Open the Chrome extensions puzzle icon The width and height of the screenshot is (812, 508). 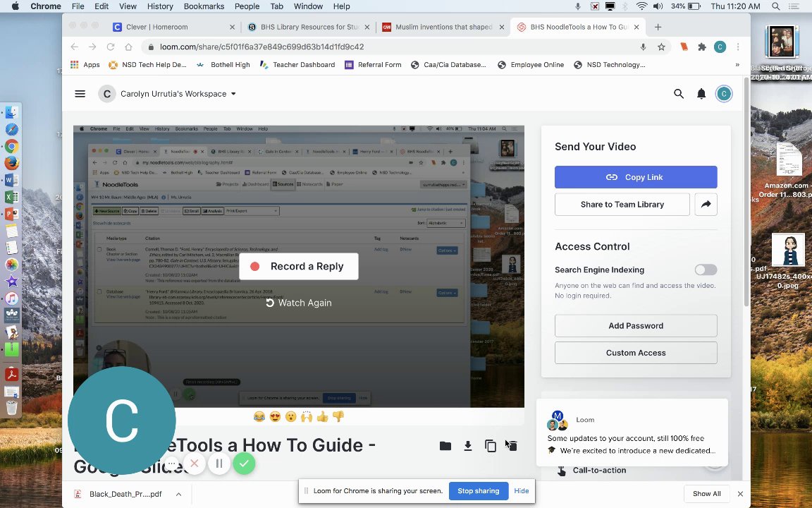pyautogui.click(x=702, y=47)
